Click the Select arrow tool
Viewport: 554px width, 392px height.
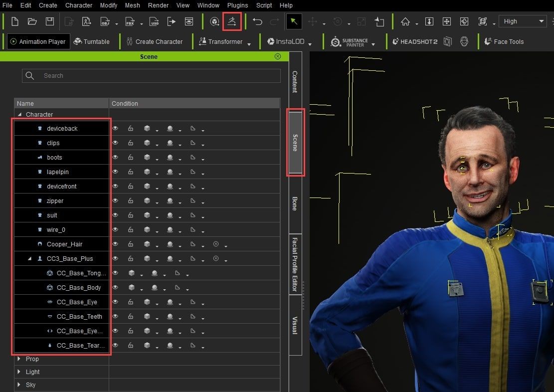(294, 21)
